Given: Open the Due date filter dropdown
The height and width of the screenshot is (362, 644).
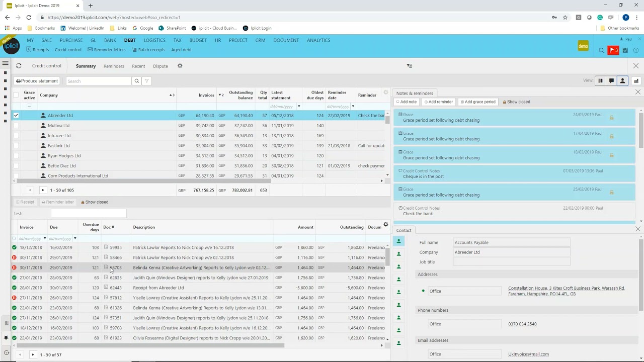Looking at the screenshot, I should 75,238.
